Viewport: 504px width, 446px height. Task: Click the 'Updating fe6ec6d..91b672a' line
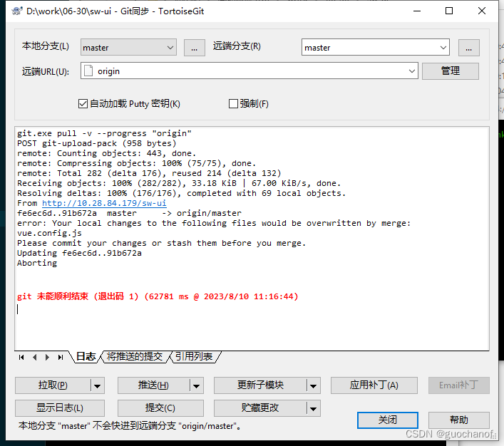(x=79, y=253)
